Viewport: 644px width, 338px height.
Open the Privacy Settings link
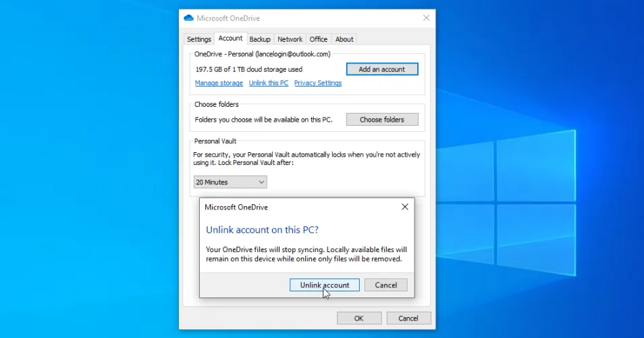click(318, 83)
